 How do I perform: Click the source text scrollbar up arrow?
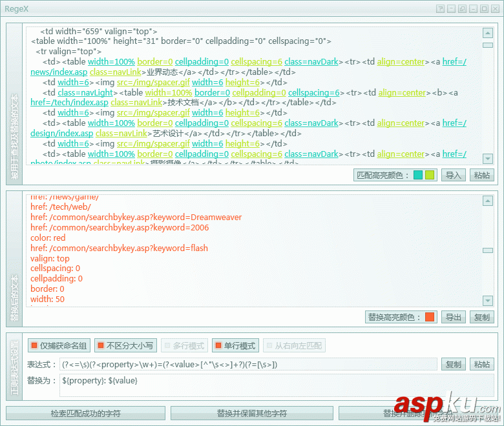tap(488, 33)
